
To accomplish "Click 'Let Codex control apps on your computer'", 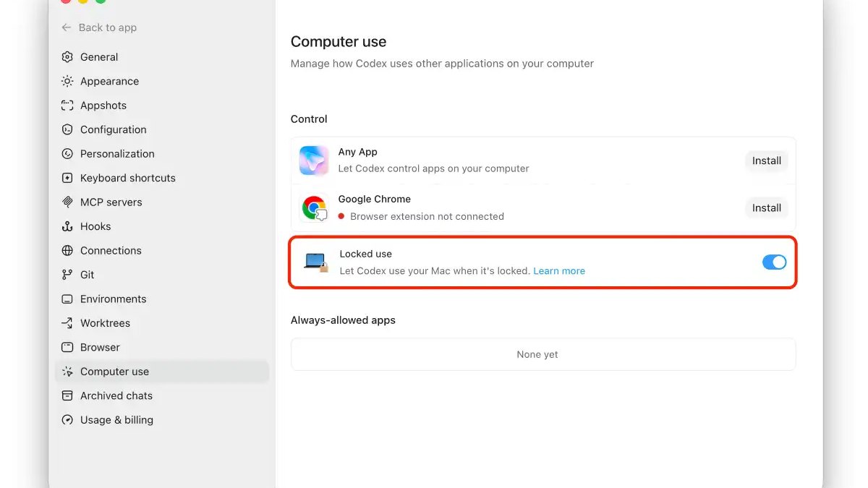I will tap(433, 168).
